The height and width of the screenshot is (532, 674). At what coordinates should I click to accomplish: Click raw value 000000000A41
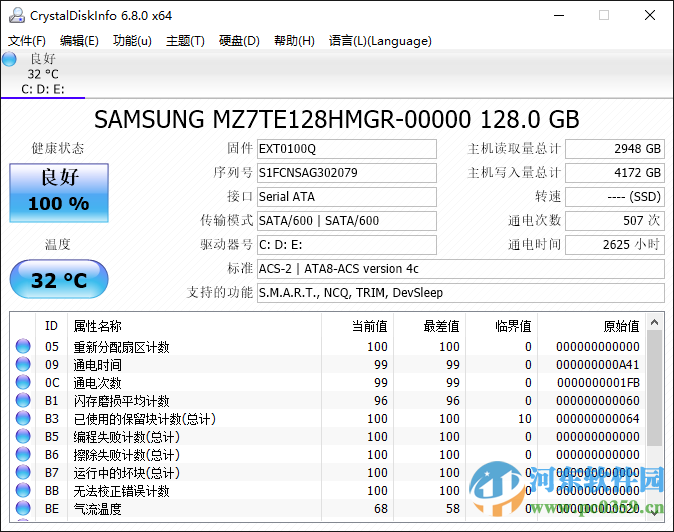tap(597, 365)
